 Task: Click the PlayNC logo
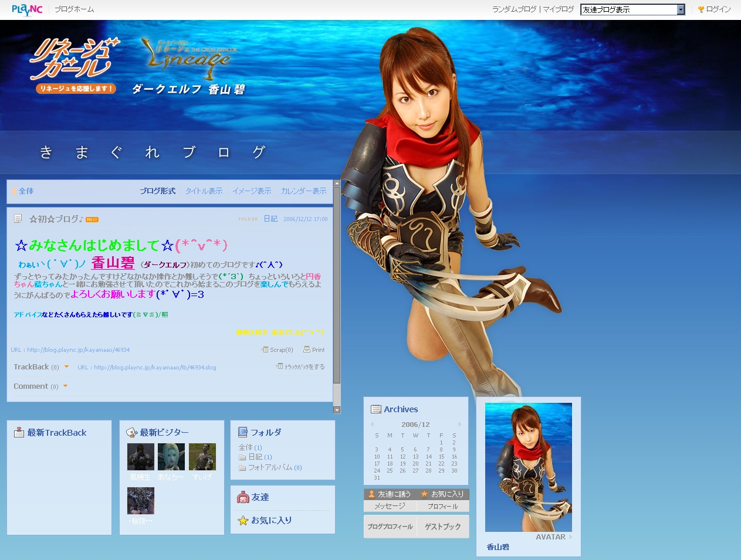27,9
